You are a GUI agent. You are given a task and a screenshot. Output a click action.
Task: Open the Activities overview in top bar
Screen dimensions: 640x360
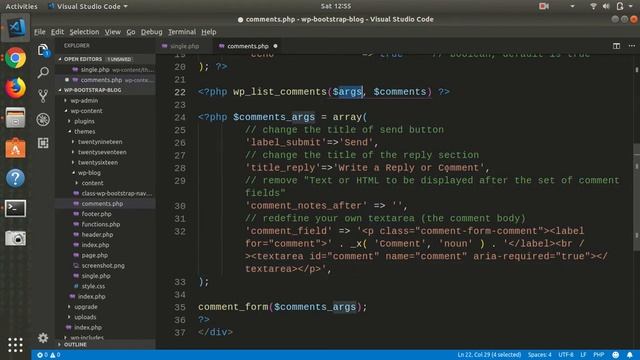[x=21, y=6]
